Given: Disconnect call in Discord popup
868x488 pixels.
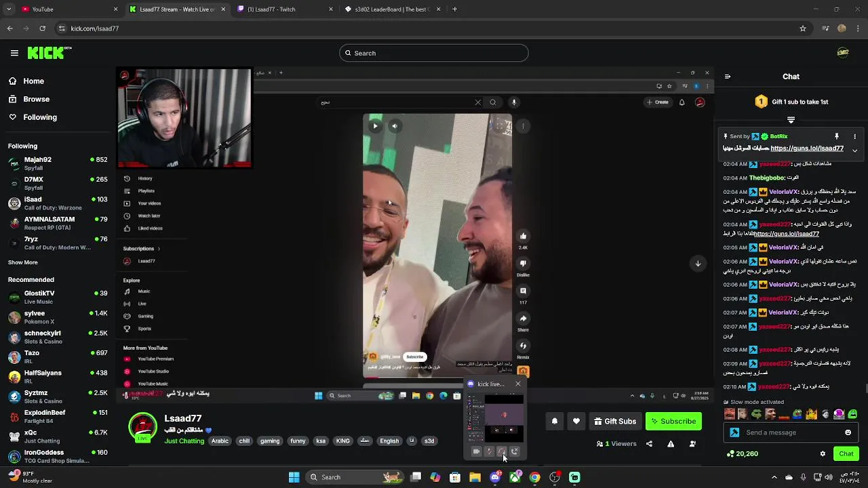Looking at the screenshot, I should tap(515, 451).
